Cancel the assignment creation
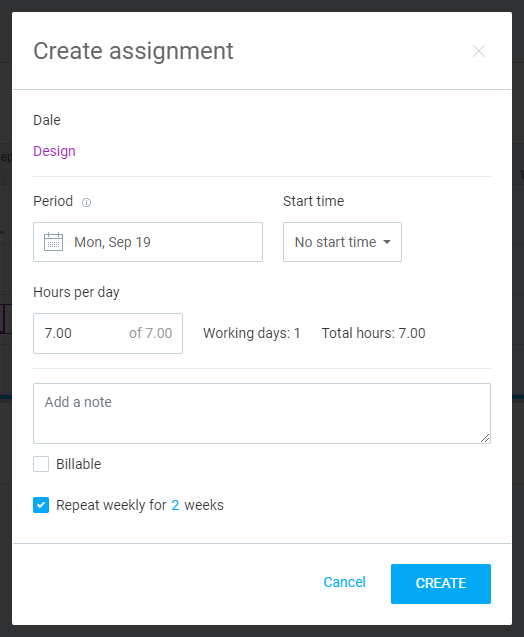Viewport: 524px width, 637px height. pyautogui.click(x=344, y=582)
